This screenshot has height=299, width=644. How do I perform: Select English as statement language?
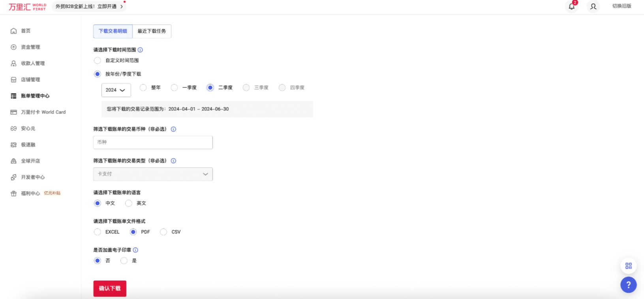(129, 203)
